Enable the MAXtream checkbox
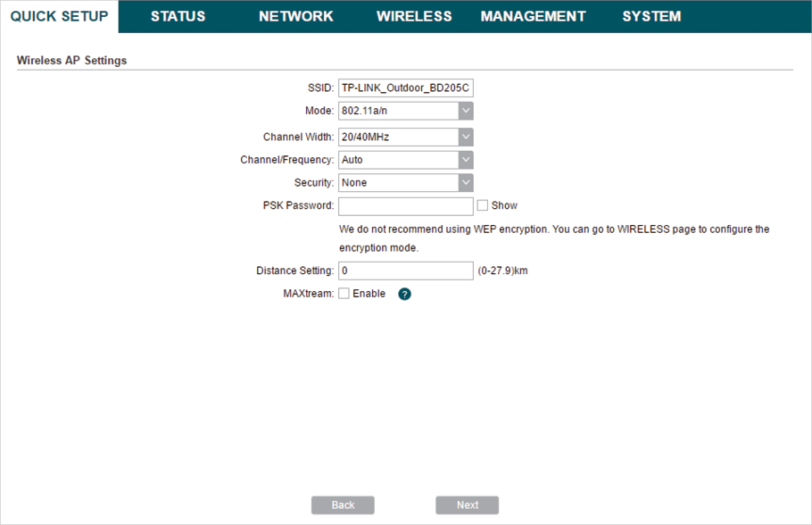Screen dimensions: 812x525 [x=344, y=294]
